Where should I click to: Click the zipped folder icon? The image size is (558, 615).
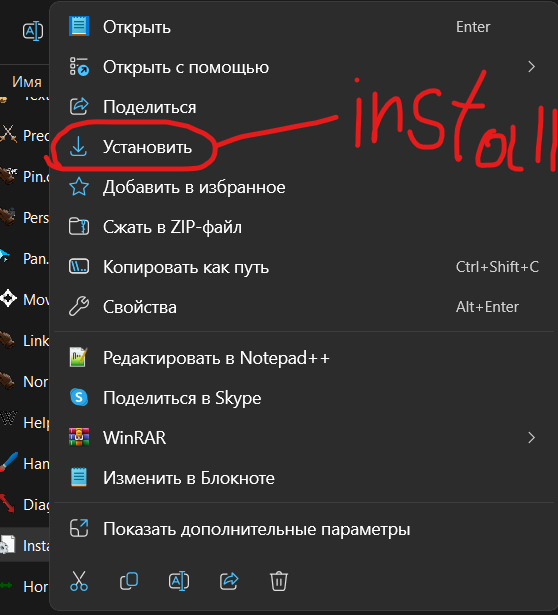[x=79, y=226]
